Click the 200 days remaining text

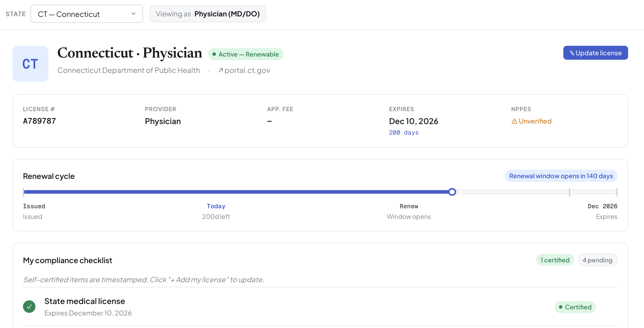click(404, 132)
